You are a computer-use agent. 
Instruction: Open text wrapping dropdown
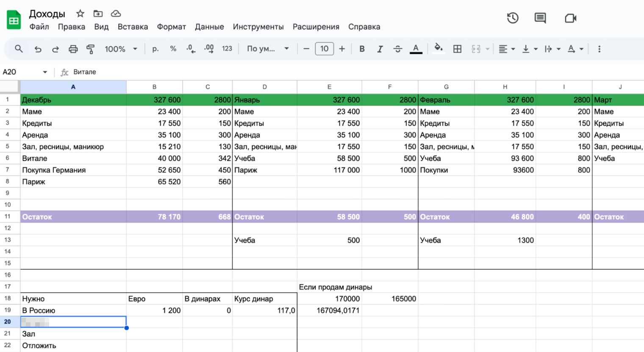pos(552,49)
